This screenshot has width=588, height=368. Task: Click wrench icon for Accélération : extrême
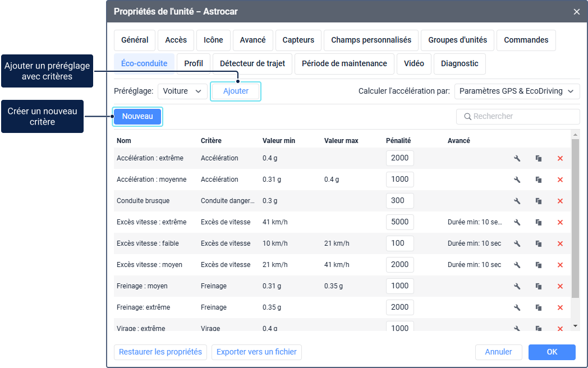pyautogui.click(x=517, y=159)
